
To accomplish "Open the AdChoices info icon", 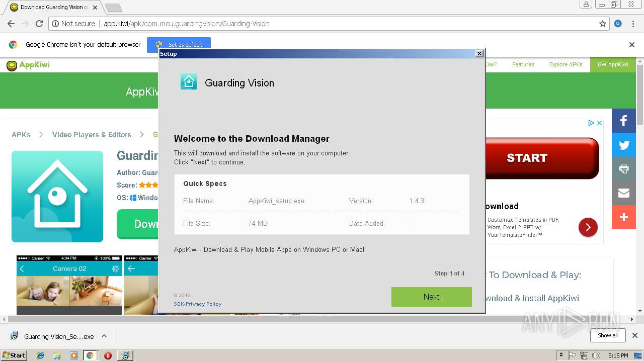I will 592,123.
